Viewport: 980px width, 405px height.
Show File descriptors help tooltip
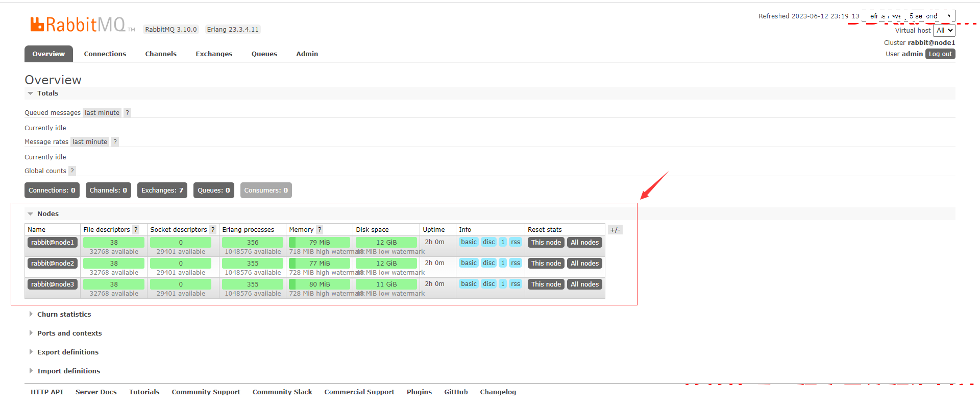pos(136,230)
